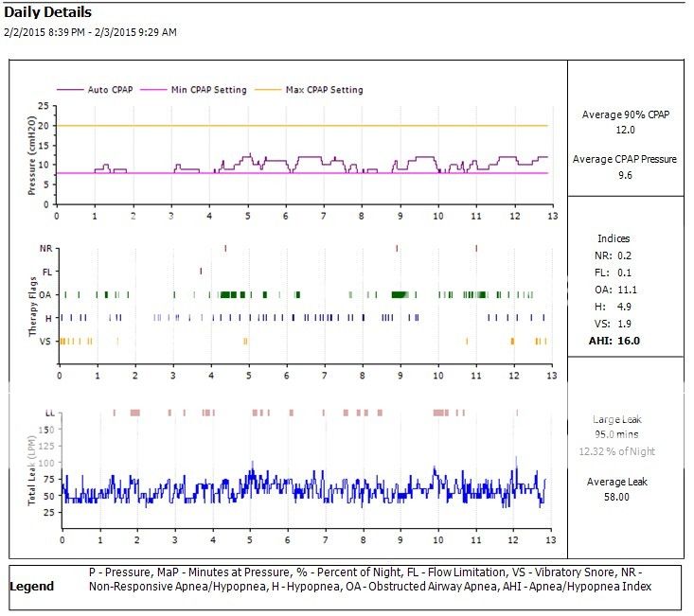The width and height of the screenshot is (694, 616).
Task: Click the NR row label in Therapy Flags
Action: pos(45,249)
